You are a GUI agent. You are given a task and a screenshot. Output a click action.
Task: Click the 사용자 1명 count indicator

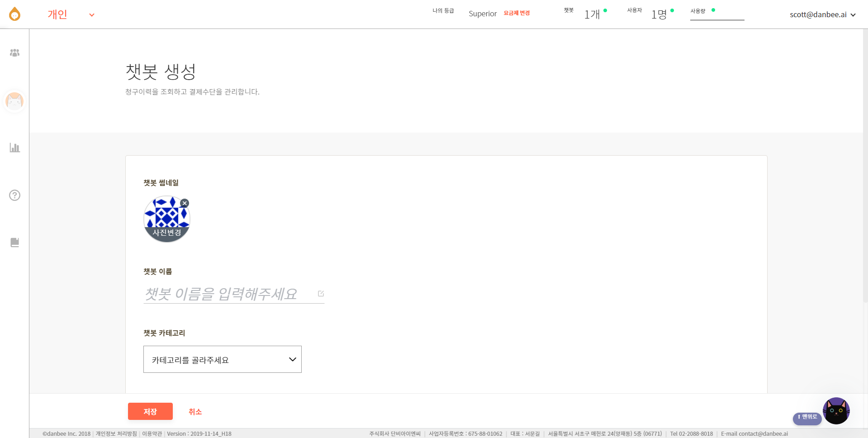pyautogui.click(x=659, y=14)
